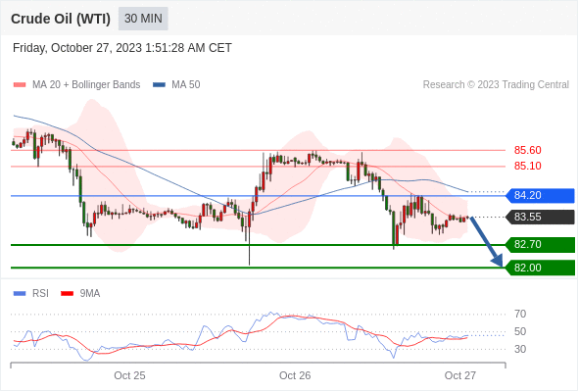Viewport: 578px width, 392px height.
Task: Click the RSI legend label
Action: tap(40, 294)
